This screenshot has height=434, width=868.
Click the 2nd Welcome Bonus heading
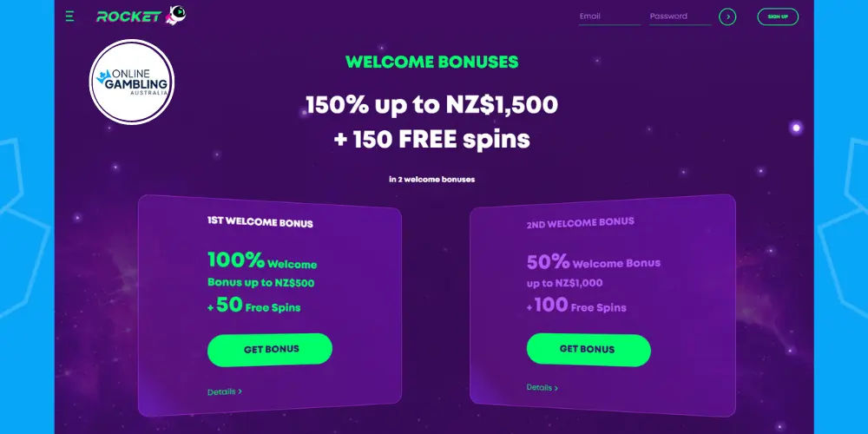580,222
